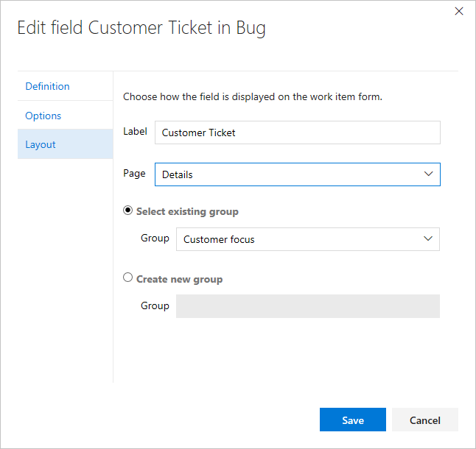The width and height of the screenshot is (476, 449).
Task: Select the Layout tab
Action: pyautogui.click(x=41, y=144)
